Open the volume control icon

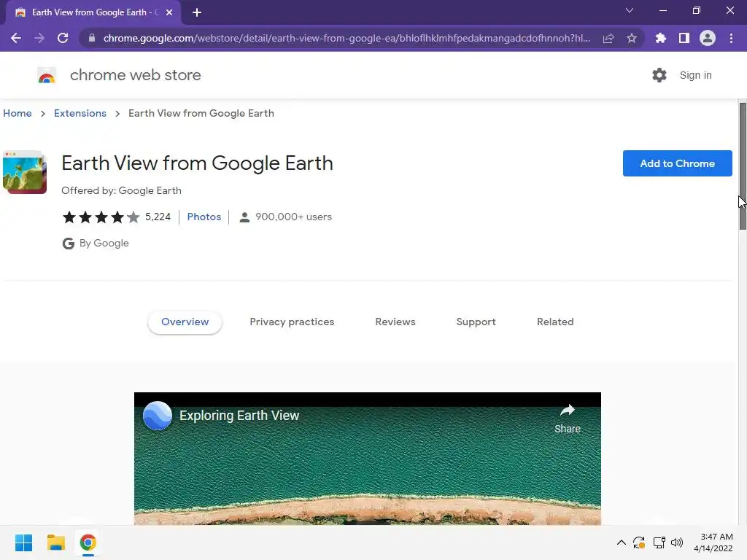tap(677, 542)
